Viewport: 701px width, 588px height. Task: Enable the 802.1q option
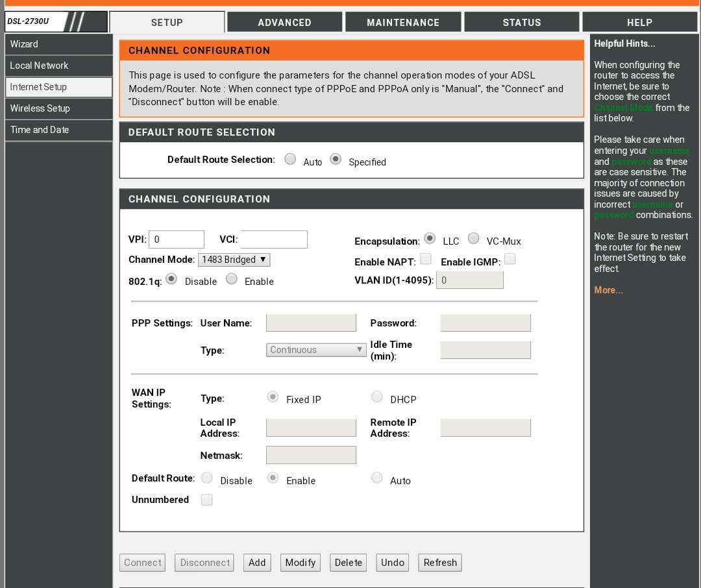point(232,279)
